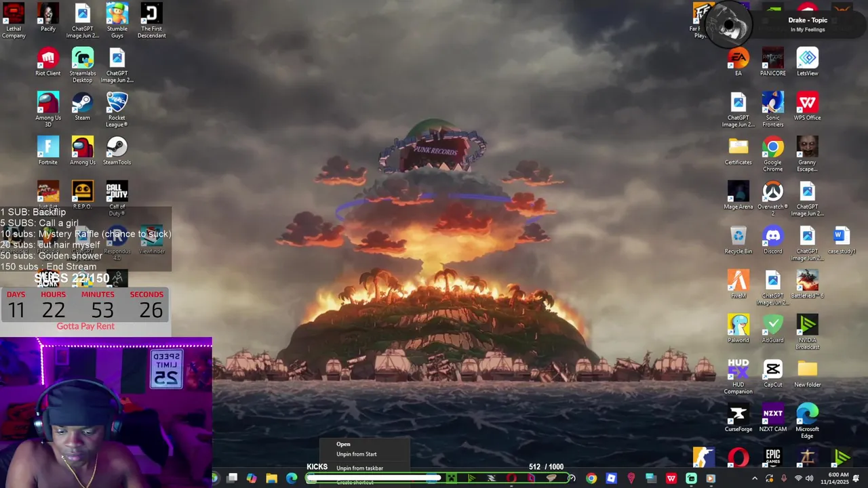The height and width of the screenshot is (488, 868).
Task: Click the WPS Office taskbar icon
Action: point(671,479)
